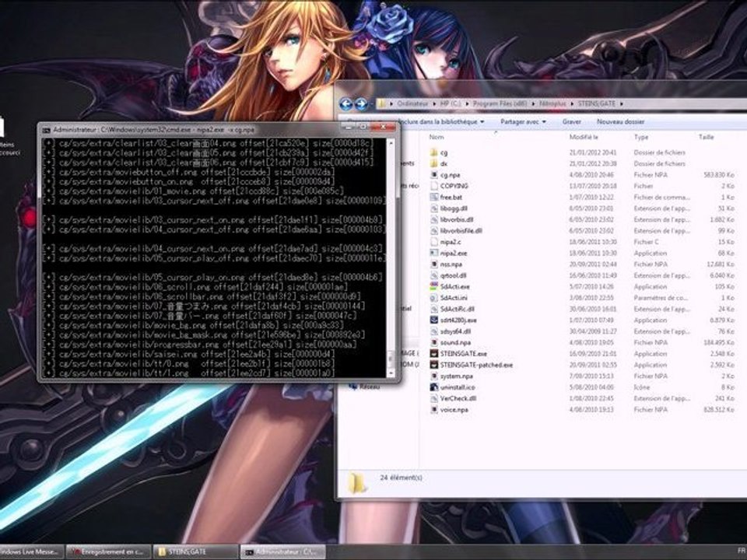
Task: Select the STEINSGATE-patched.exe application icon
Action: tap(434, 365)
